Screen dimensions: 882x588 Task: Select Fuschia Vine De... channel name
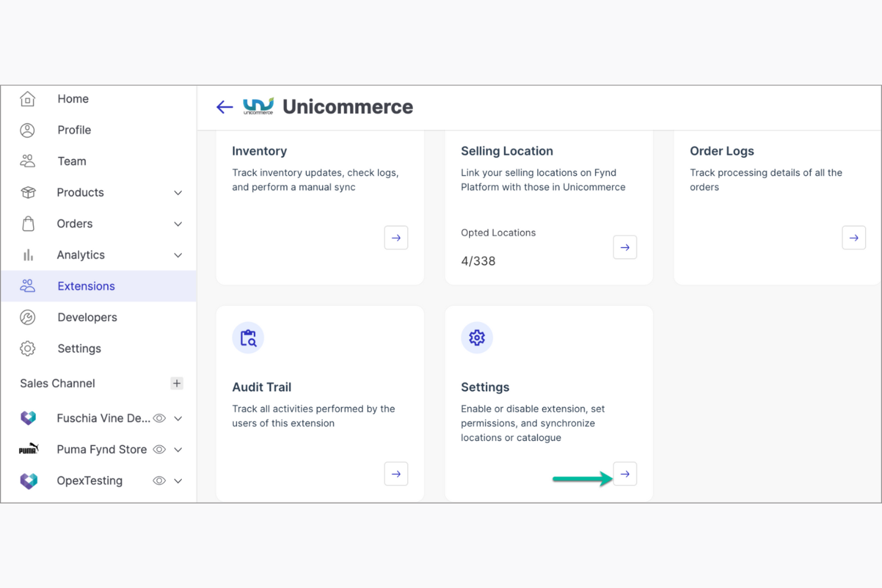tap(103, 418)
